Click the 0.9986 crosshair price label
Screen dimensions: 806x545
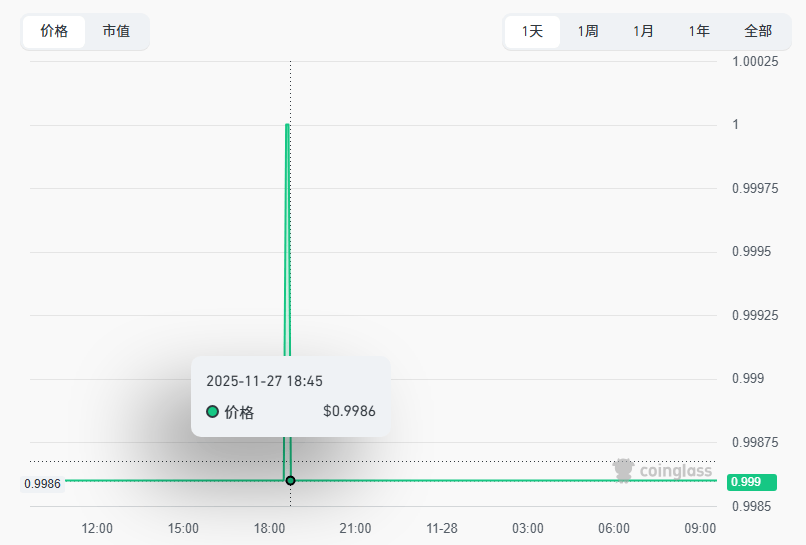42,484
